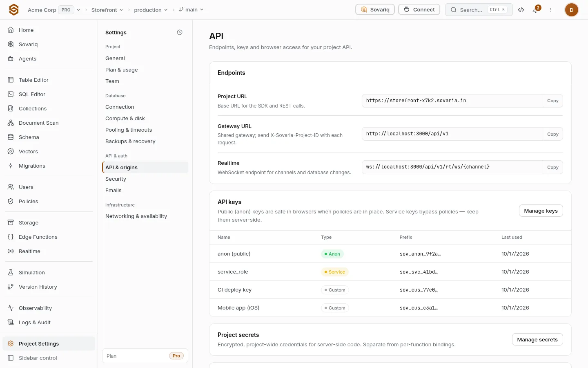
Task: Click the clock icon next to Settings
Action: pyautogui.click(x=180, y=32)
